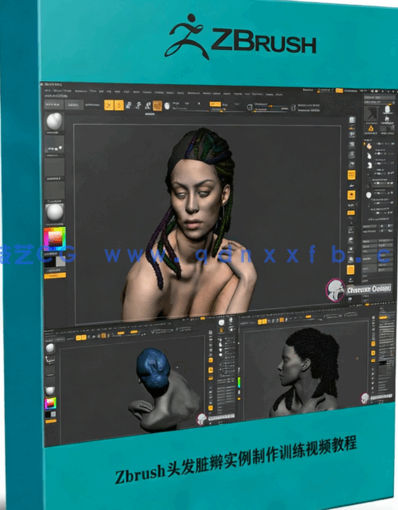Activate the yellow Edit mode button

109,105
